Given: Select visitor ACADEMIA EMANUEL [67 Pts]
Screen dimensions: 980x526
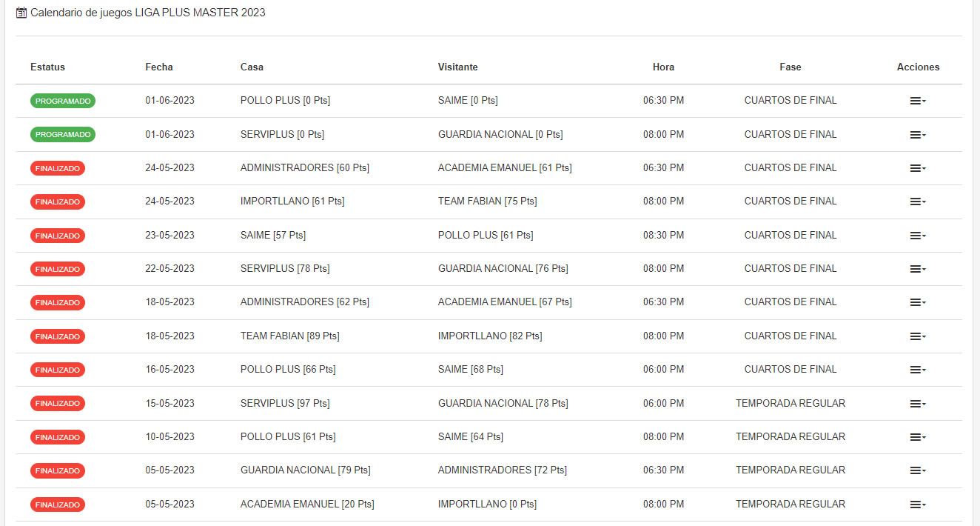Looking at the screenshot, I should pyautogui.click(x=505, y=302).
